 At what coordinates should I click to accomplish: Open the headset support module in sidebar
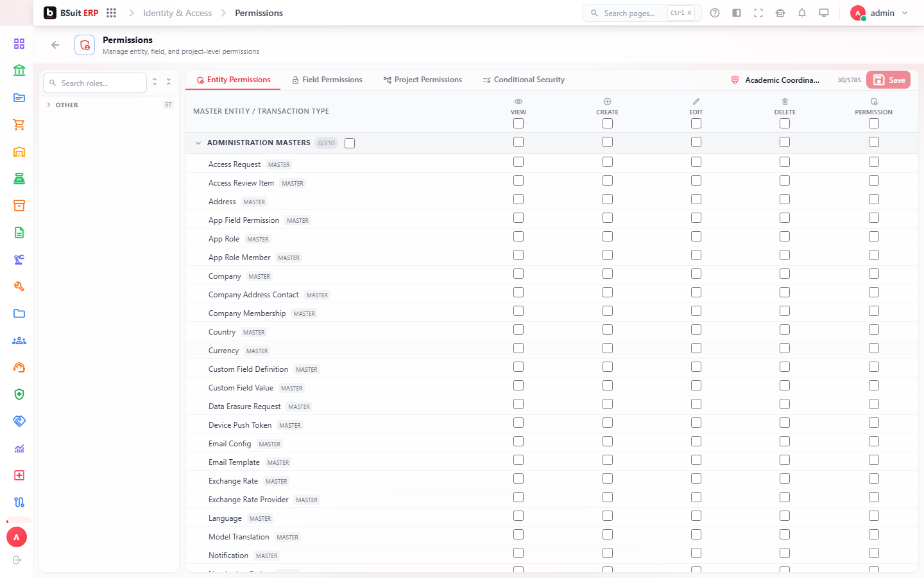19,367
